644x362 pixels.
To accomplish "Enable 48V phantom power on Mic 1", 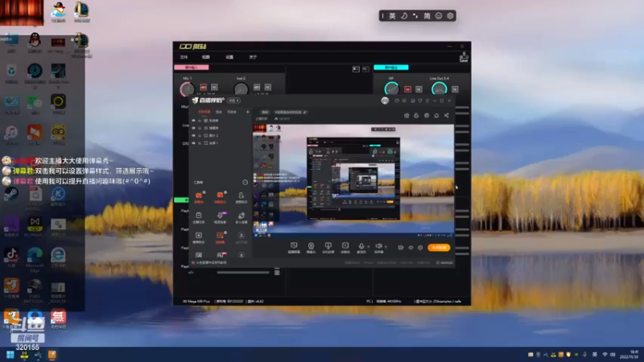I will pyautogui.click(x=204, y=87).
